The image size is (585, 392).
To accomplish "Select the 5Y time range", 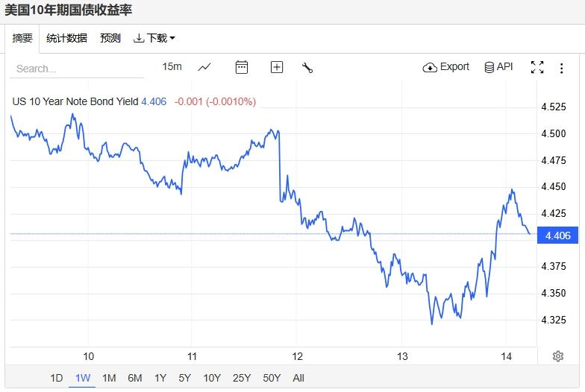I will pyautogui.click(x=185, y=379).
